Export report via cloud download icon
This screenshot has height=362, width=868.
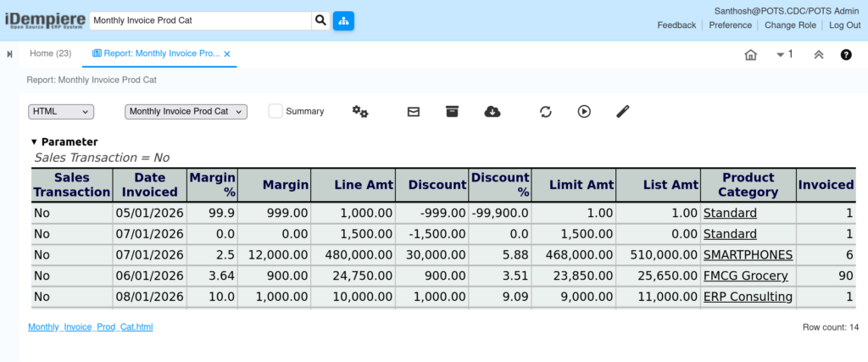tap(492, 112)
